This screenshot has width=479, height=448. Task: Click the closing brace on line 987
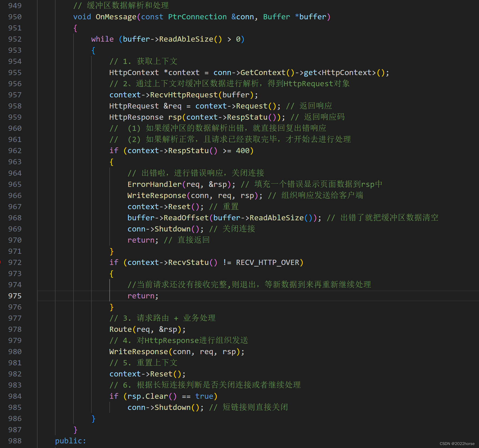coord(75,430)
